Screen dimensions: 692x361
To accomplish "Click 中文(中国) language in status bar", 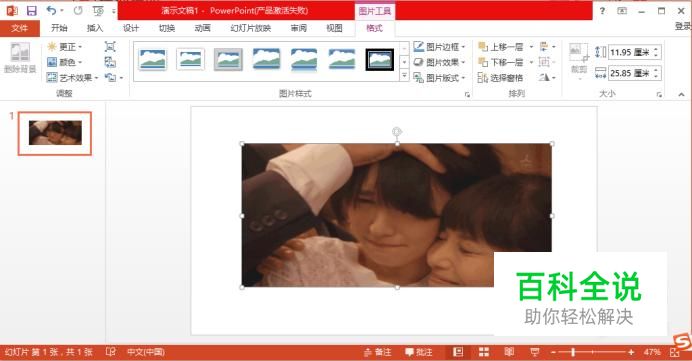I will pos(146,352).
